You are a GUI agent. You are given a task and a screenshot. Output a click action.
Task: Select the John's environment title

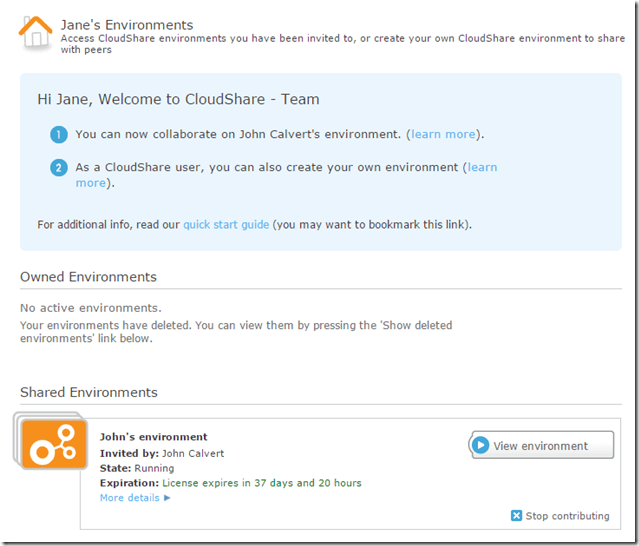pos(154,437)
